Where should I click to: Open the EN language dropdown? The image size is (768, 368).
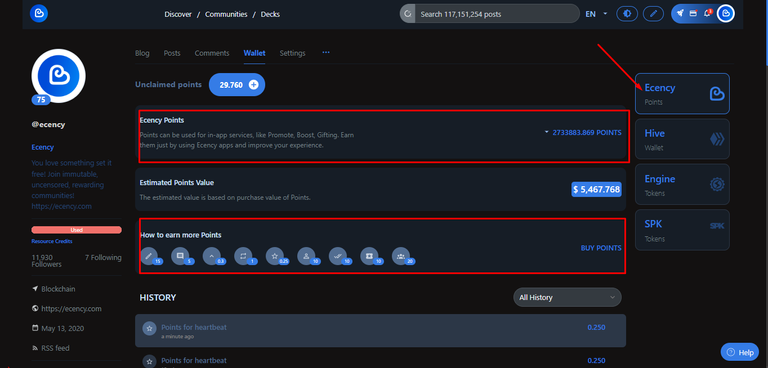[x=596, y=14]
